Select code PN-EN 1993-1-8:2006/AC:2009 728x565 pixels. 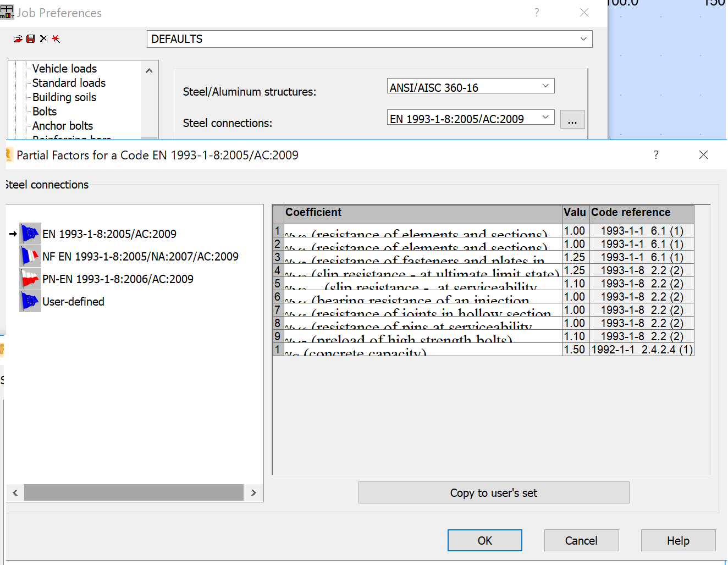click(118, 279)
